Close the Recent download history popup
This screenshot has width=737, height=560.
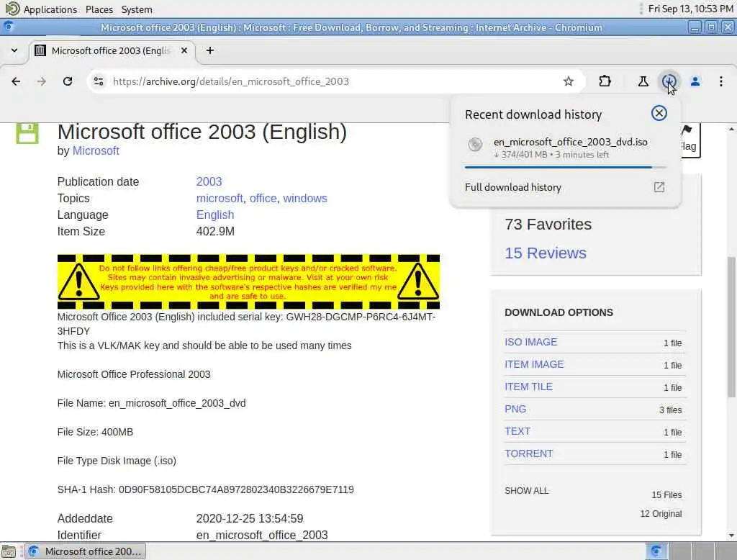tap(659, 113)
